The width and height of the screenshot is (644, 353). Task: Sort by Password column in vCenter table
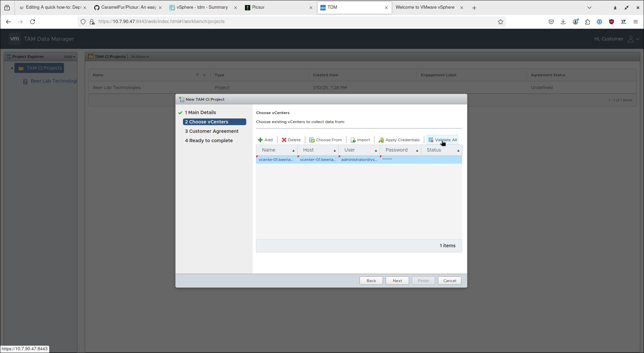coord(400,150)
